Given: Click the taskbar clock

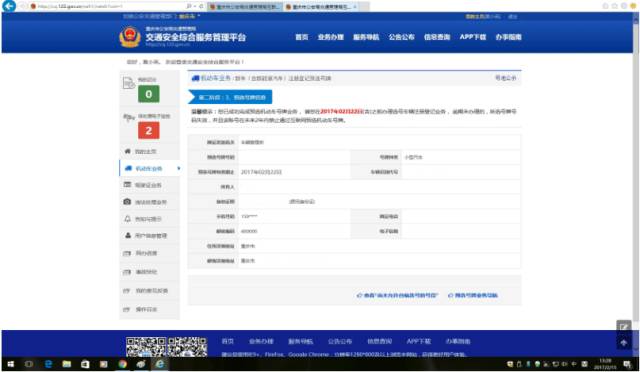Looking at the screenshot, I should tap(606, 364).
